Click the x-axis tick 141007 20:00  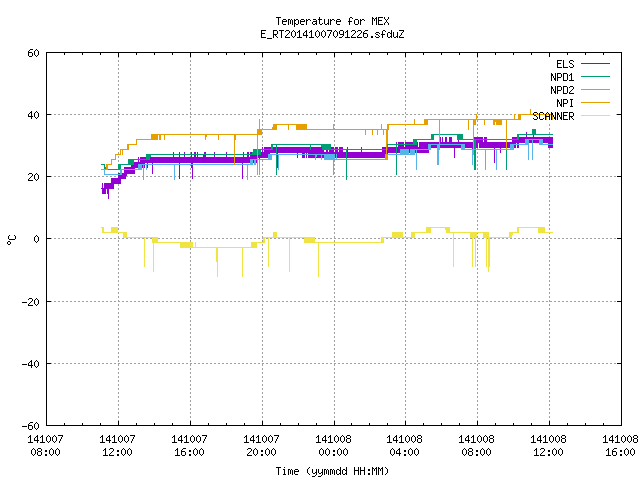[261, 446]
